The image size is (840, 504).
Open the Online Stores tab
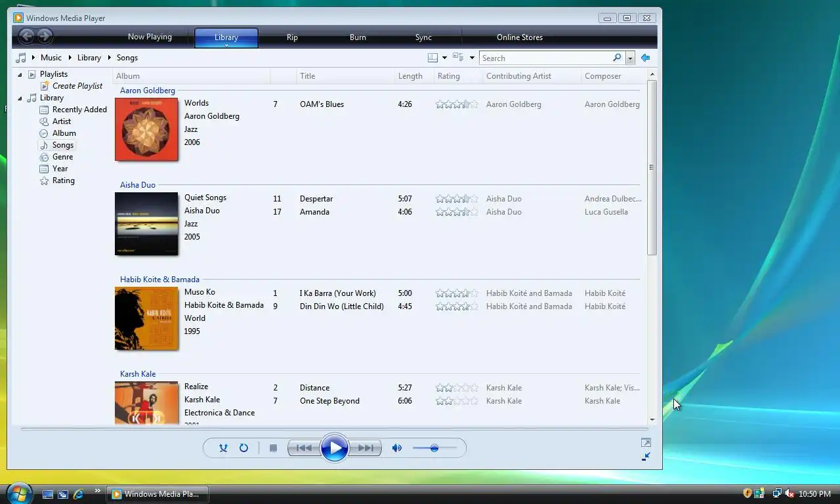pyautogui.click(x=520, y=37)
